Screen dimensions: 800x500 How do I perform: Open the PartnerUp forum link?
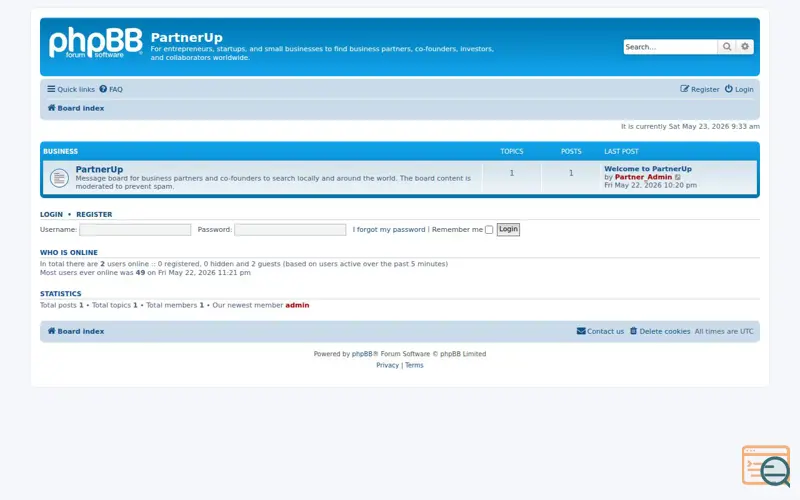[x=99, y=169]
